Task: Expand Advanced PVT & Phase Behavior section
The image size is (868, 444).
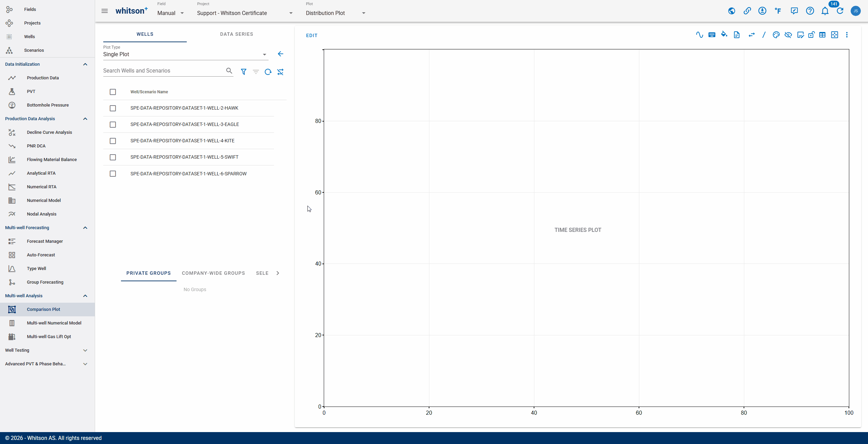Action: click(85, 364)
